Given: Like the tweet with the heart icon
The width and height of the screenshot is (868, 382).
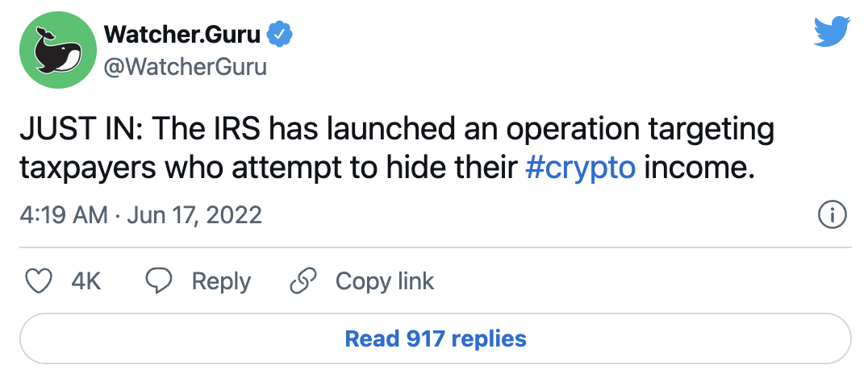Looking at the screenshot, I should (x=40, y=281).
